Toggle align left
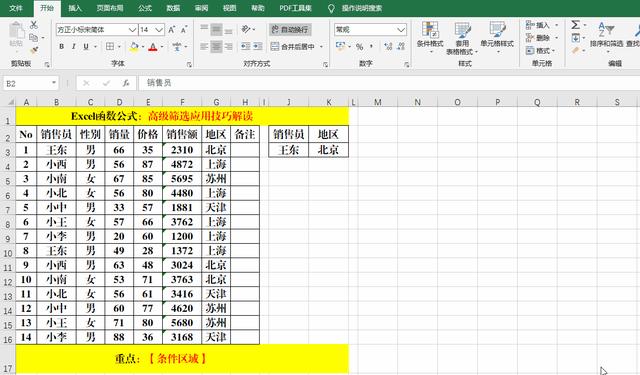 pyautogui.click(x=204, y=47)
